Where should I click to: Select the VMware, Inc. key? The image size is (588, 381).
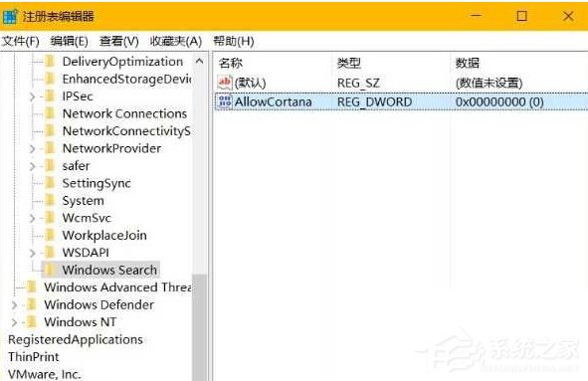click(44, 374)
